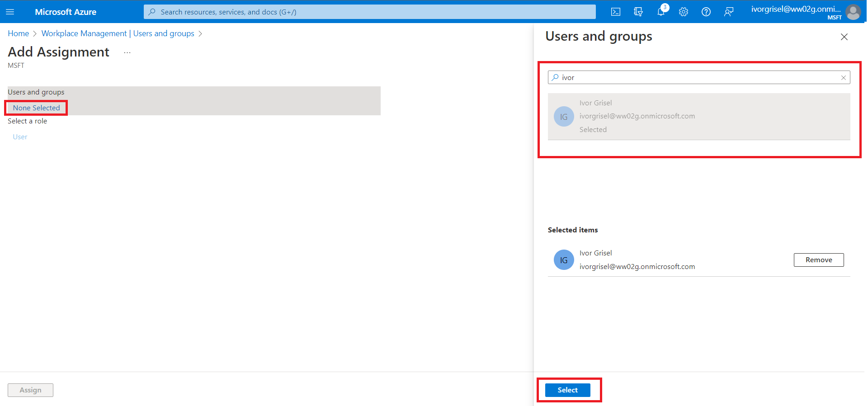Open Help question mark icon
Image resolution: width=868 pixels, height=406 pixels.
point(706,12)
